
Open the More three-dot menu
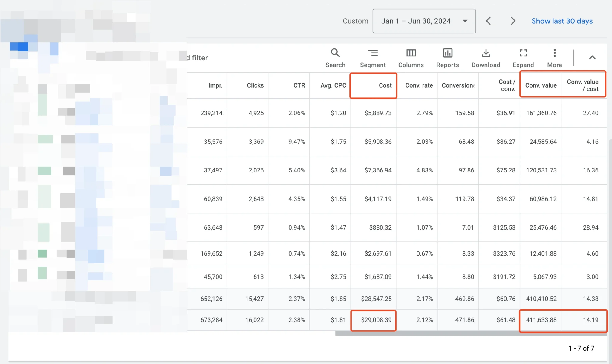coord(554,53)
